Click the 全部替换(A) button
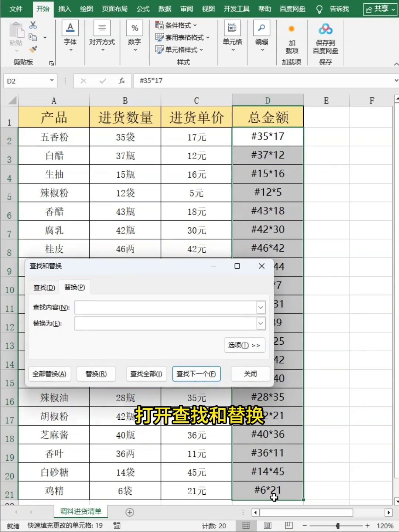 point(50,374)
